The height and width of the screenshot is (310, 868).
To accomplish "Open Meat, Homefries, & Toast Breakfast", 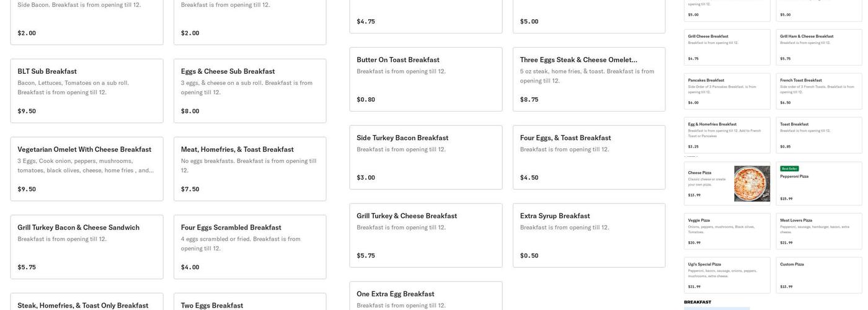I will pos(250,169).
